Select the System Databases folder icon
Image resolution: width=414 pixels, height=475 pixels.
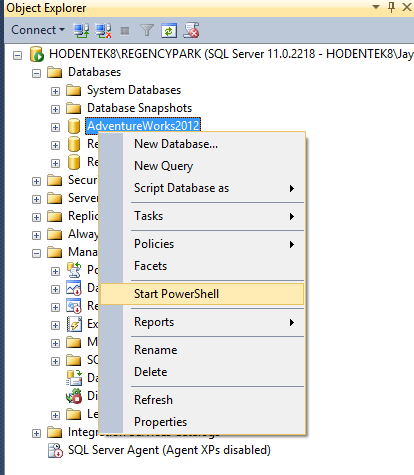coord(73,90)
